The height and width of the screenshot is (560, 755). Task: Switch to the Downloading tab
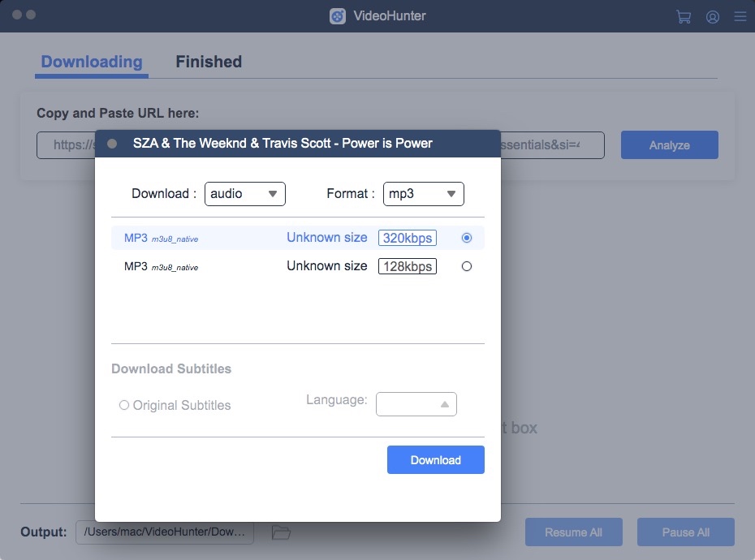tap(91, 61)
